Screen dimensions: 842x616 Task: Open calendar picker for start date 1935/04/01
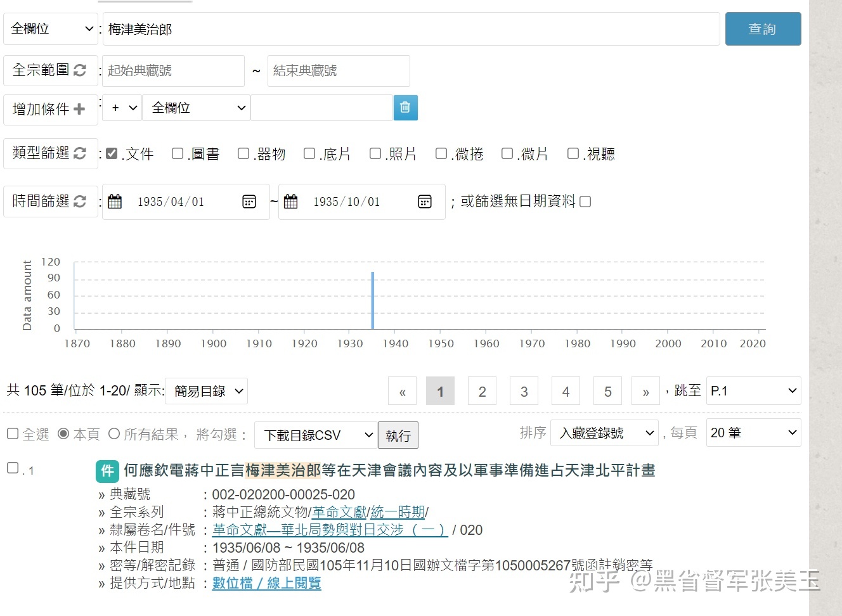point(249,202)
